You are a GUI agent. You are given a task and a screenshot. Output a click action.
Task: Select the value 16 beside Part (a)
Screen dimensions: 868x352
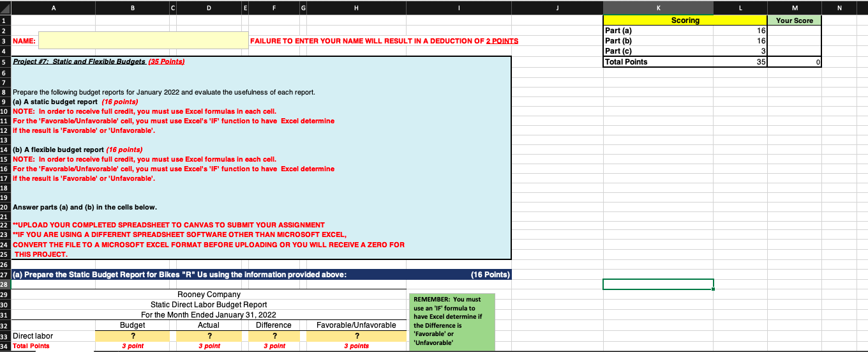coord(740,30)
